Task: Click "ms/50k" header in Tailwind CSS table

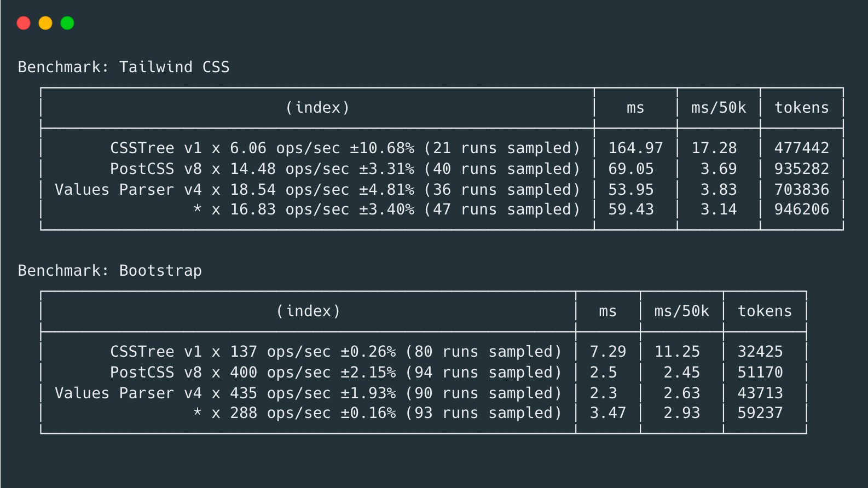Action: click(x=719, y=108)
